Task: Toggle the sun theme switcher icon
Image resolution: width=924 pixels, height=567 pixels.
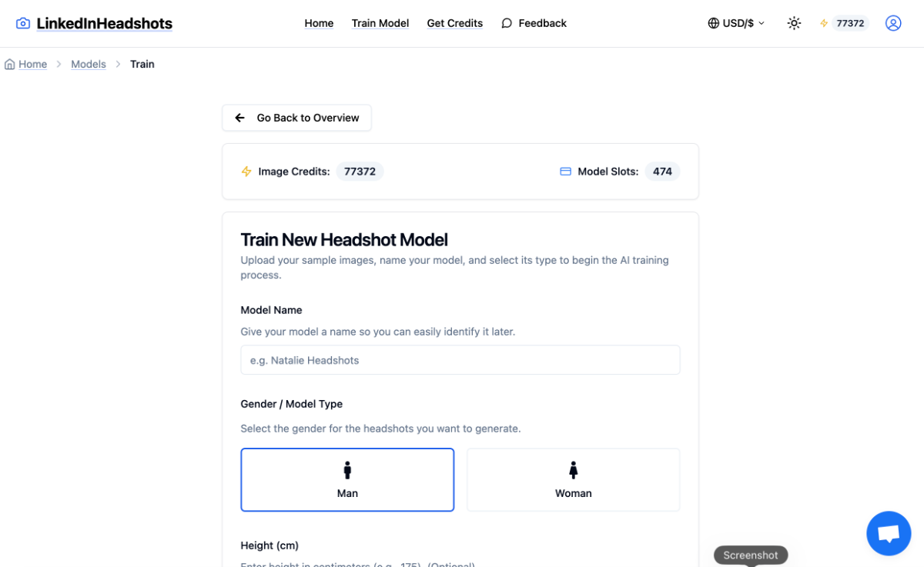Action: click(x=794, y=23)
